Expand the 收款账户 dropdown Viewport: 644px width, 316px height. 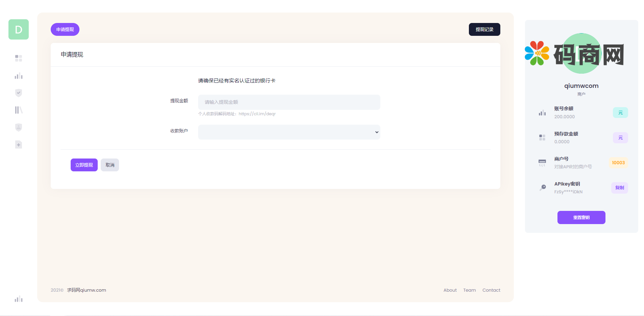pyautogui.click(x=289, y=132)
